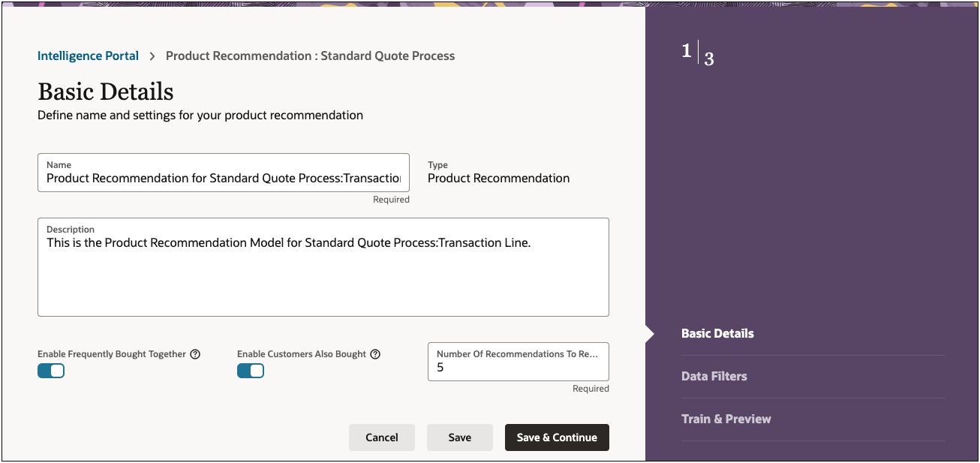Click the Save button
Viewport: 980px width, 463px height.
[459, 437]
